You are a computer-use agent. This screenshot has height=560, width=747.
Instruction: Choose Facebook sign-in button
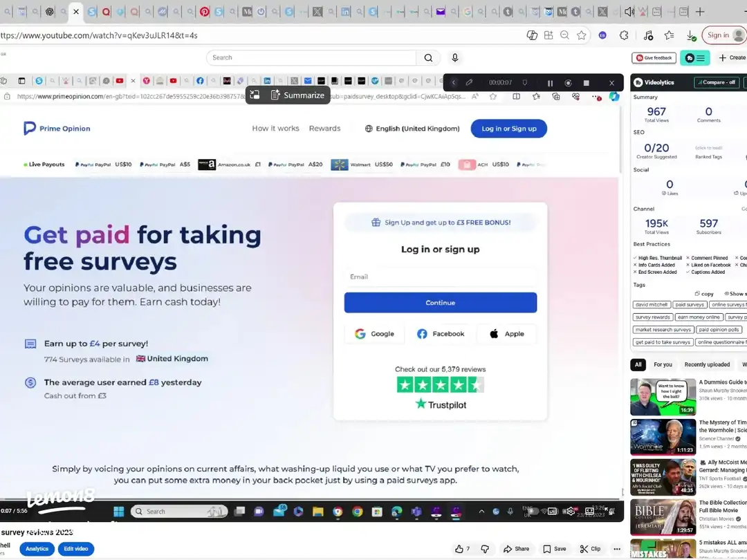point(441,334)
